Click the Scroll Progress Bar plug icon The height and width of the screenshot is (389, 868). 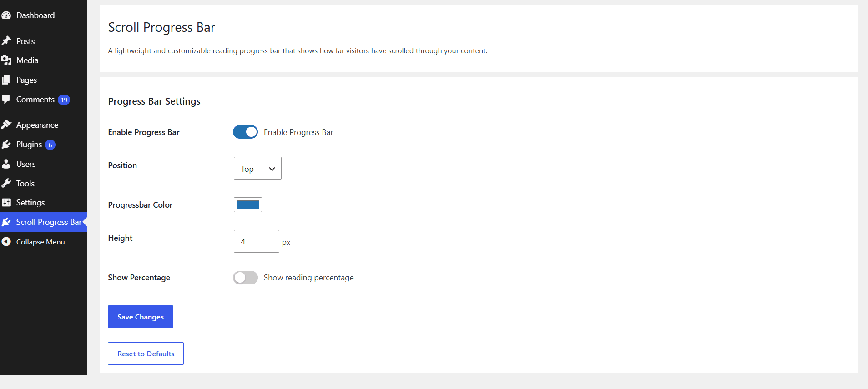[x=6, y=222]
